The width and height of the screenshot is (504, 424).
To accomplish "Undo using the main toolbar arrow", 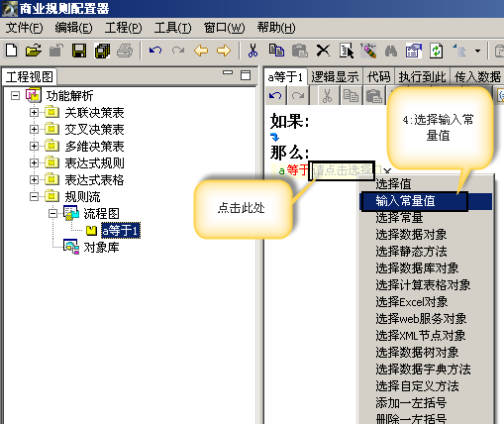I will click(x=155, y=51).
